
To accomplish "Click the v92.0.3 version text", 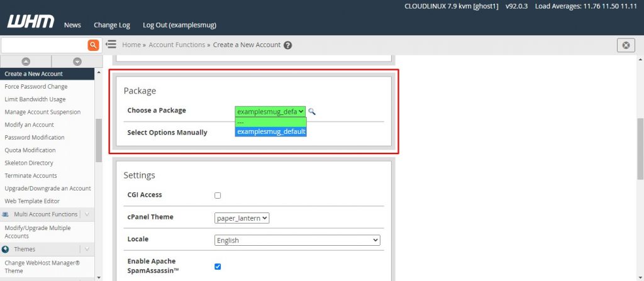I will tap(517, 6).
